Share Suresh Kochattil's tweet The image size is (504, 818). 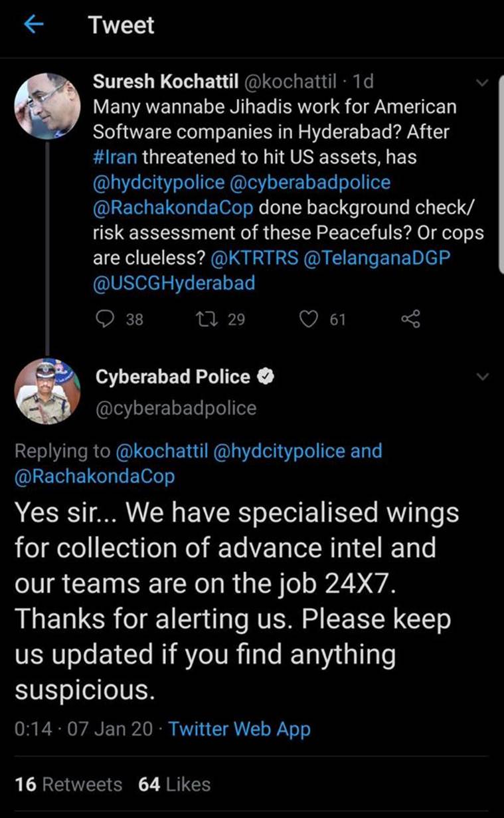tap(411, 320)
